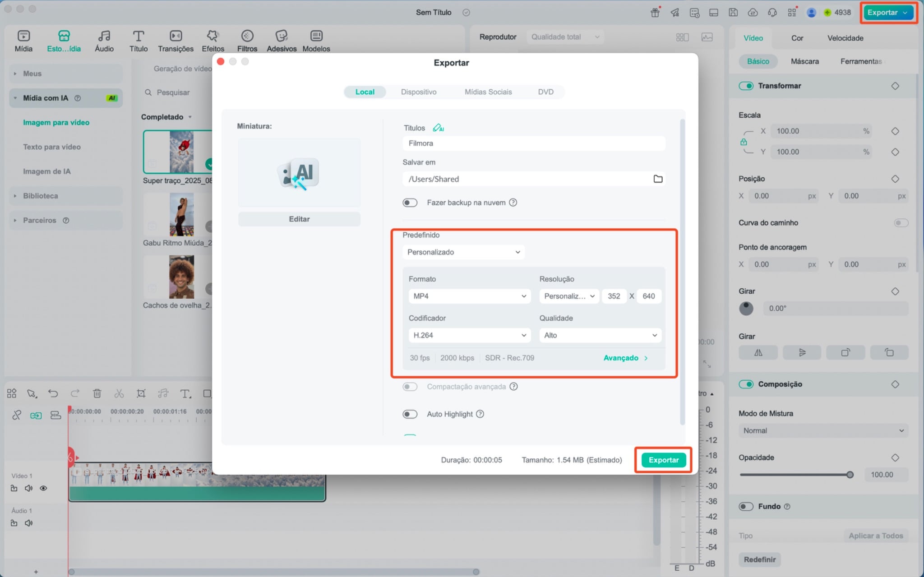
Task: Mute the Áudio 1 track speaker
Action: (28, 523)
